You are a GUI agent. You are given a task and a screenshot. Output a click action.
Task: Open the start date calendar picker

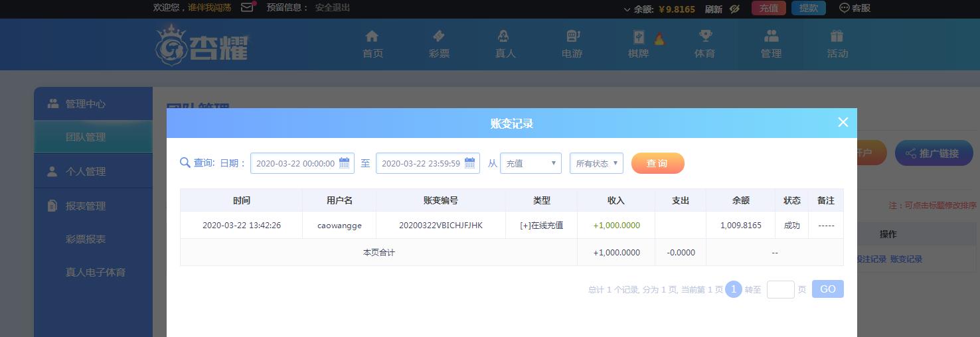pos(344,163)
